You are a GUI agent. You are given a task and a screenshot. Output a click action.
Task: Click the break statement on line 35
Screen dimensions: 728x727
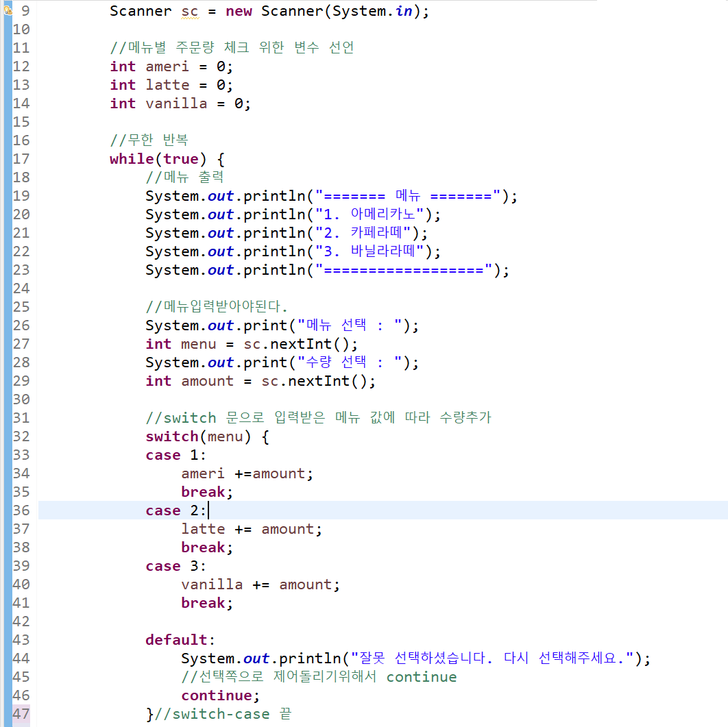[x=207, y=492]
